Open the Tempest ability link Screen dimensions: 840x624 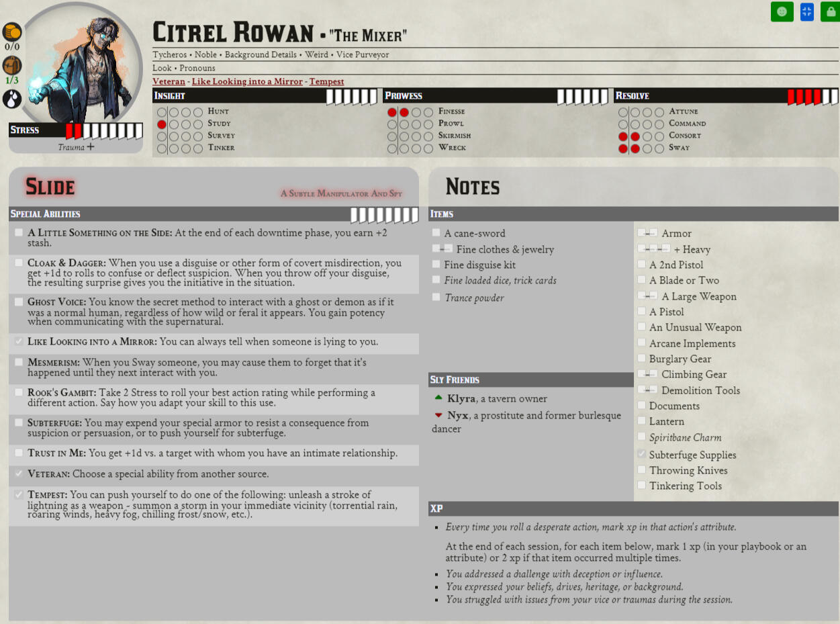tap(326, 81)
